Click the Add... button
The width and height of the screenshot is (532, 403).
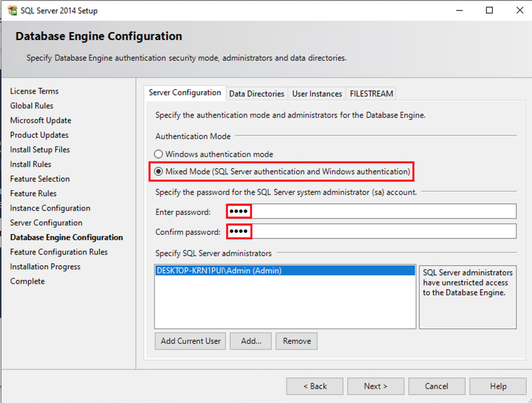[251, 341]
